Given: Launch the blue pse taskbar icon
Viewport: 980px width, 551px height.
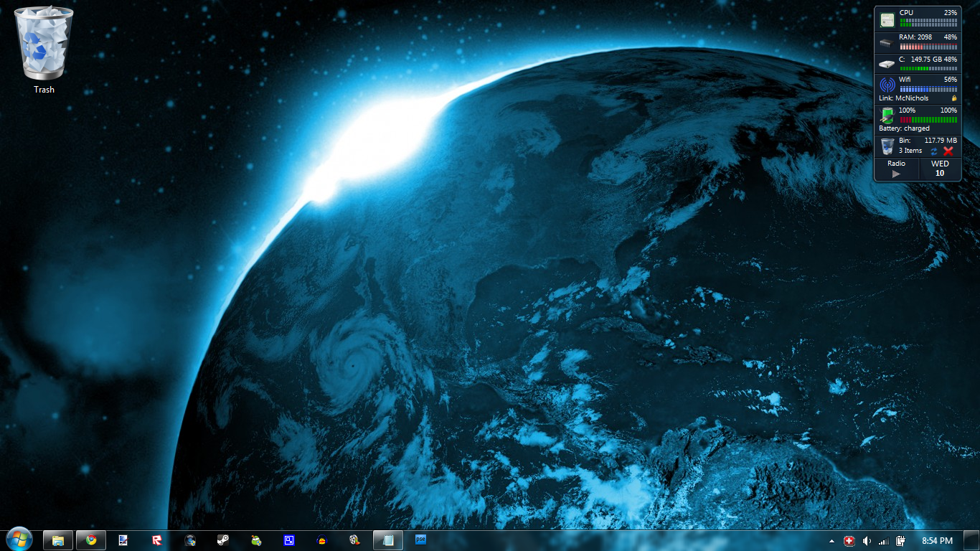Looking at the screenshot, I should [x=421, y=540].
